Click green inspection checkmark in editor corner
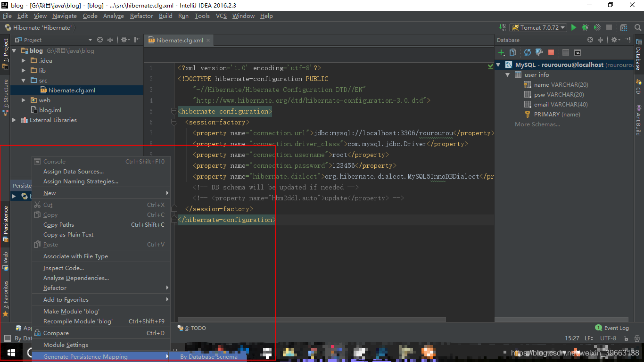The width and height of the screenshot is (644, 362). coord(490,67)
